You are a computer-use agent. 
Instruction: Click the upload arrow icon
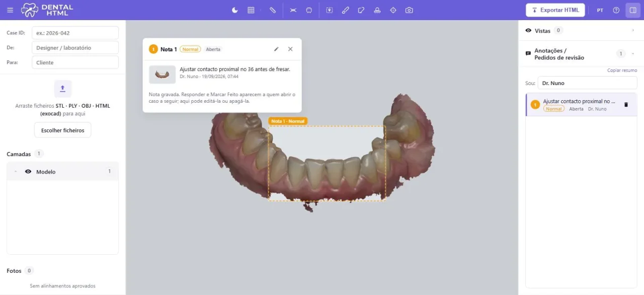coord(63,89)
